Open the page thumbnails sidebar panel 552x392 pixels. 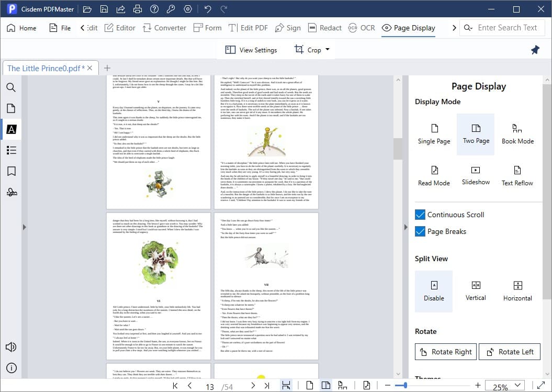tap(11, 108)
